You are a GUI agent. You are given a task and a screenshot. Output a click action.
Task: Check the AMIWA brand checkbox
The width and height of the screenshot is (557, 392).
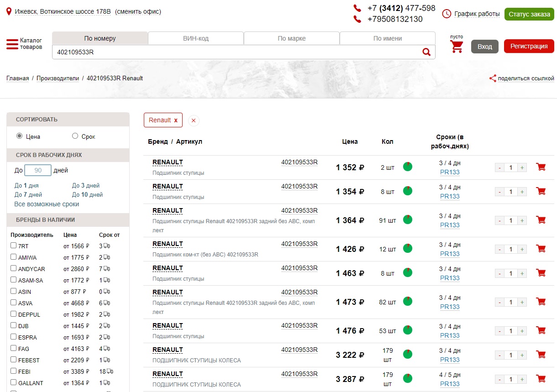(14, 257)
